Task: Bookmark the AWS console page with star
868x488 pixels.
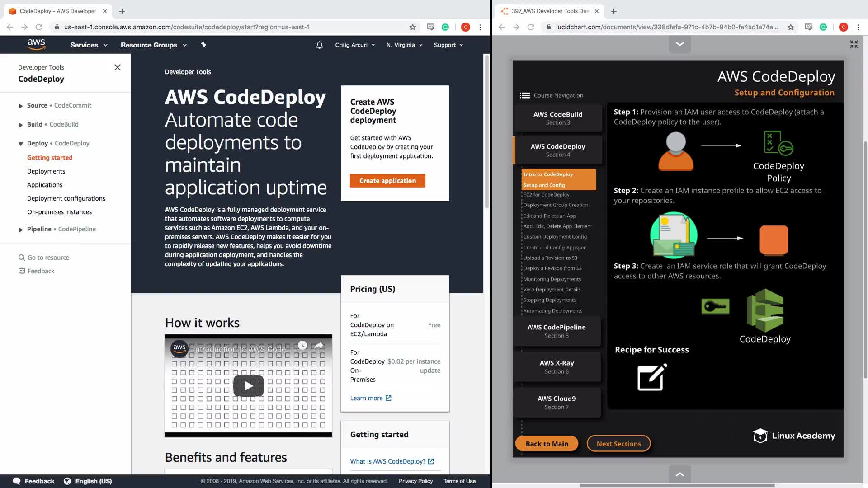Action: tap(412, 27)
